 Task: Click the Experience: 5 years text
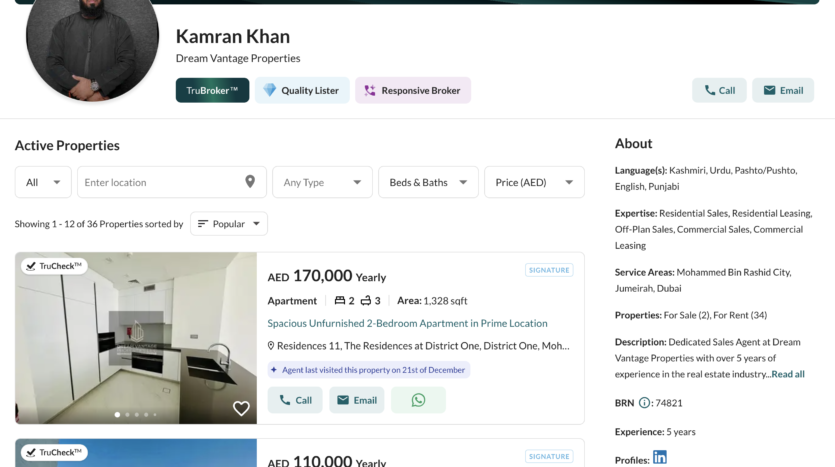[655, 431]
